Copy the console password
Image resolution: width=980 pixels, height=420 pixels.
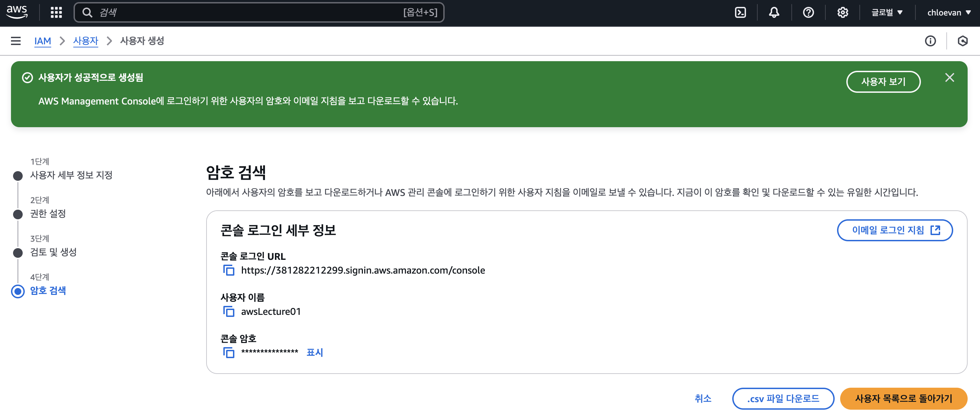point(229,353)
